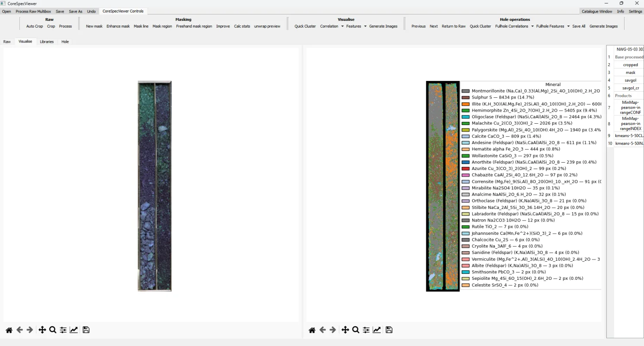Click Calc stats button
This screenshot has width=644, height=346.
click(x=242, y=26)
